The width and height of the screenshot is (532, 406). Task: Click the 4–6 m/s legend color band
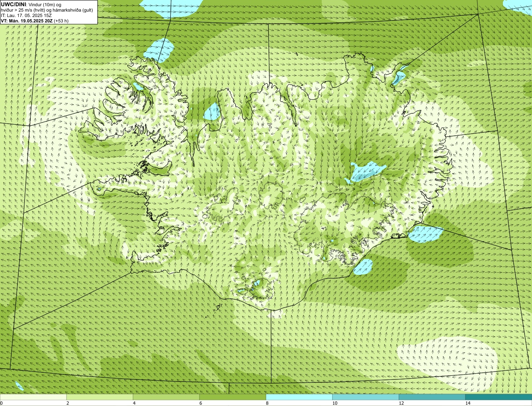click(166, 397)
